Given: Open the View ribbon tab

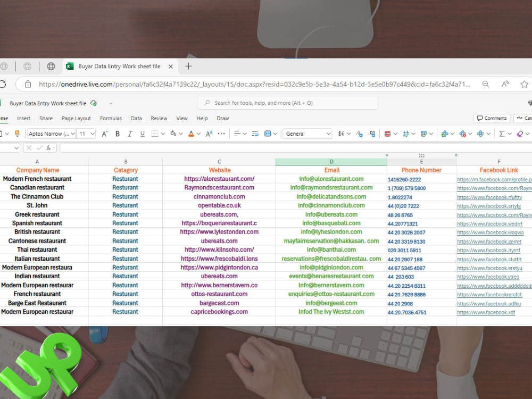Looking at the screenshot, I should [x=182, y=119].
